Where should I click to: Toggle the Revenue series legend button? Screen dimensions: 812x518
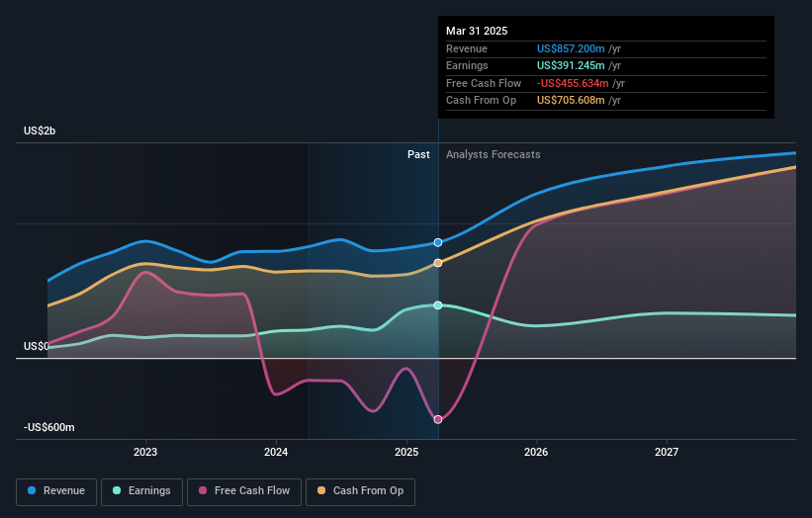pos(56,491)
